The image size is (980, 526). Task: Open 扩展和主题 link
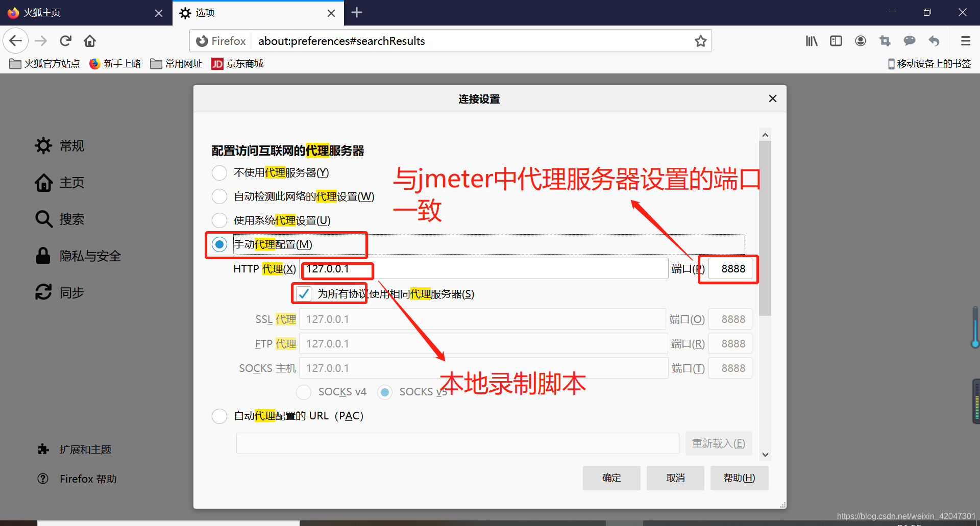point(75,449)
